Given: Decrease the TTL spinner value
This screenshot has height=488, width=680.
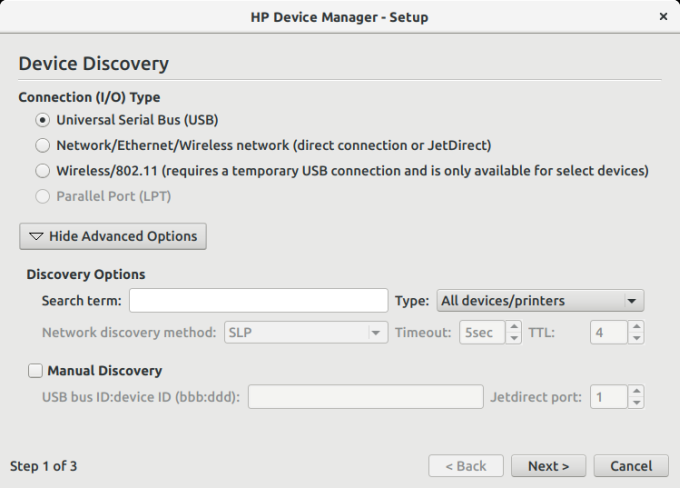Looking at the screenshot, I should 637,338.
